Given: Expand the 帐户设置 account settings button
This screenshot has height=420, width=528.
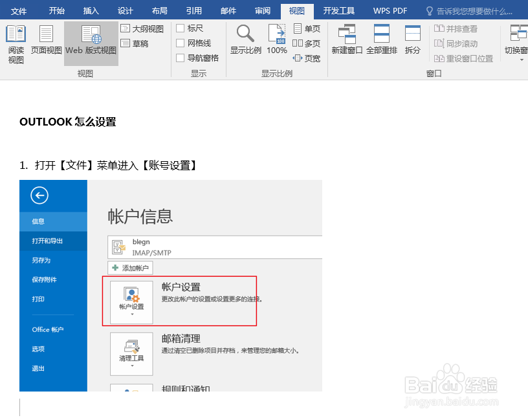Looking at the screenshot, I should click(131, 302).
